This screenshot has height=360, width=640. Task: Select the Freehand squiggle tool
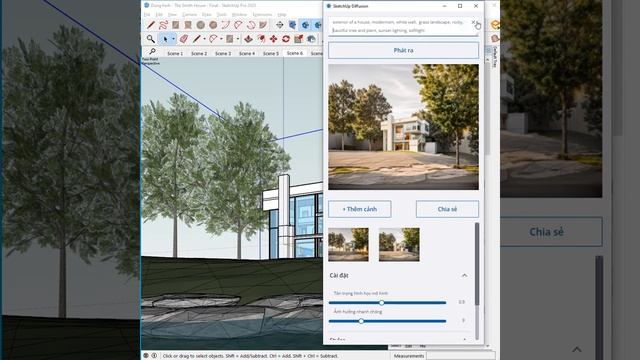(163, 25)
